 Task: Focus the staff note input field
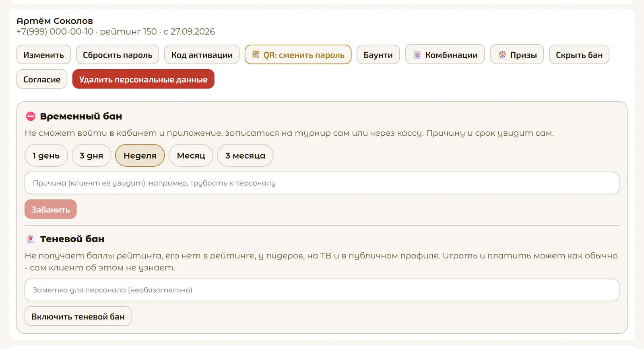click(x=322, y=290)
